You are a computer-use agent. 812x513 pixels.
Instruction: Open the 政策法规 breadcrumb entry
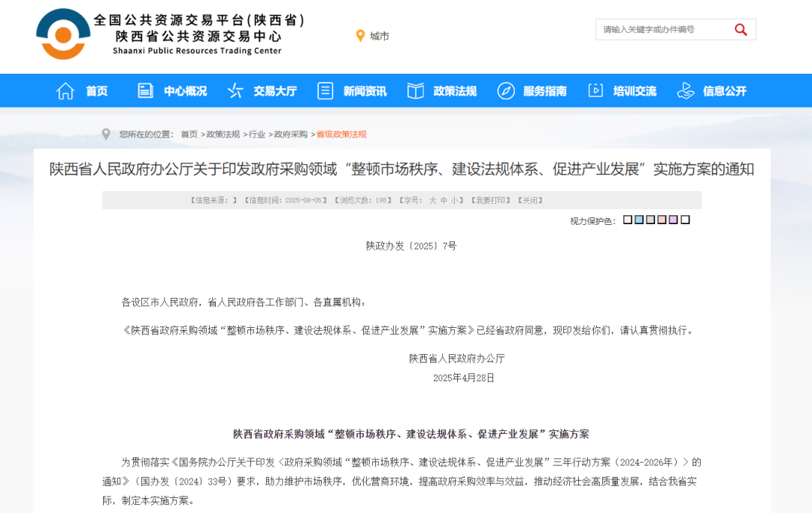(x=223, y=135)
